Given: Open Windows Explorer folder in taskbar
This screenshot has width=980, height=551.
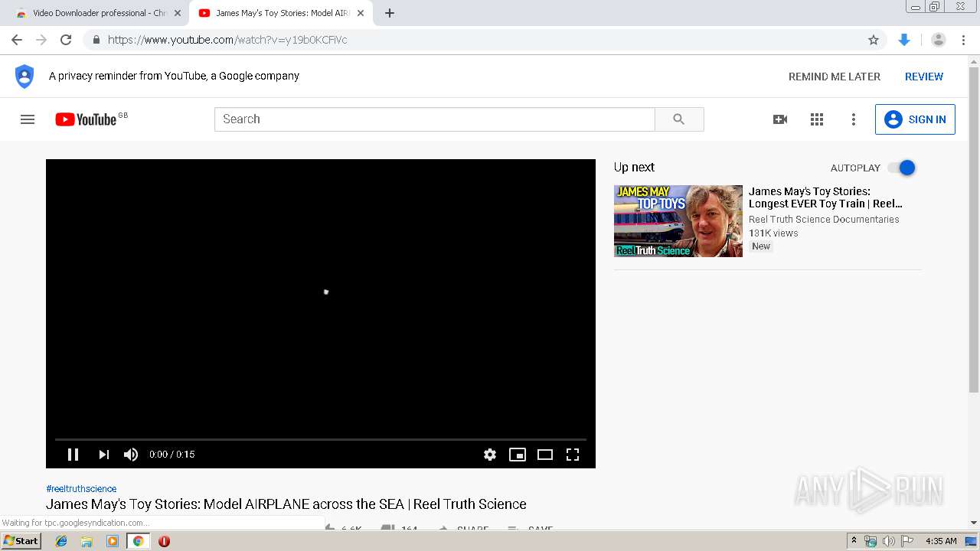Looking at the screenshot, I should [87, 541].
